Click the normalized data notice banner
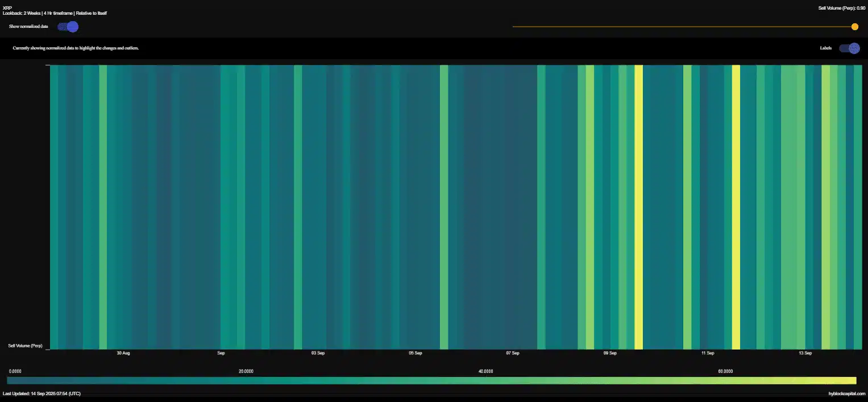The height and width of the screenshot is (402, 868). tap(76, 48)
